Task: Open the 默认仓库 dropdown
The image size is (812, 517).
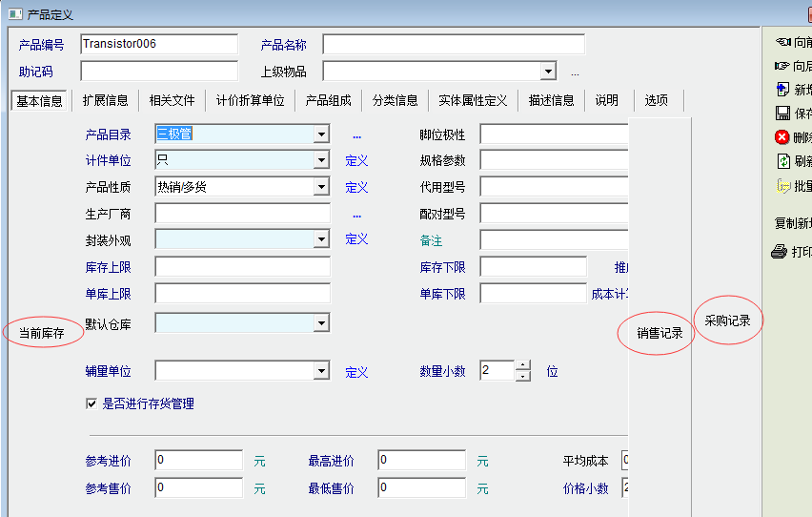Action: (x=321, y=324)
